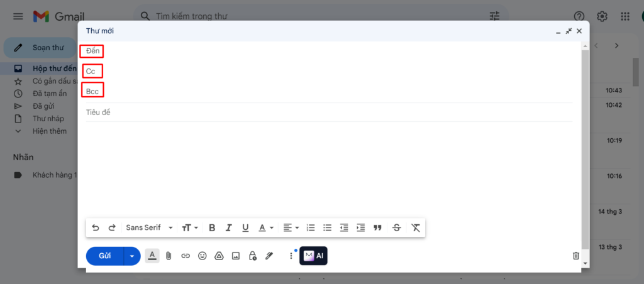The height and width of the screenshot is (284, 644).
Task: Minimize the Thư mới compose window
Action: (x=558, y=31)
